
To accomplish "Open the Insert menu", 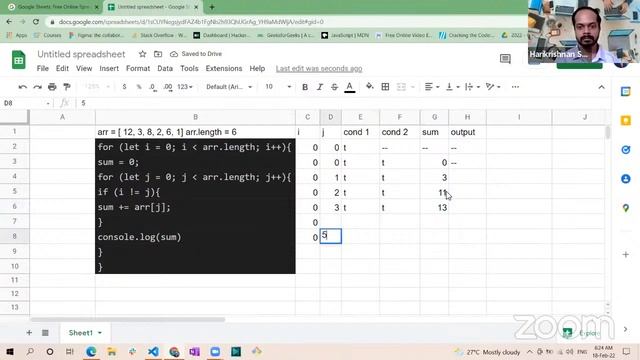I will click(109, 69).
